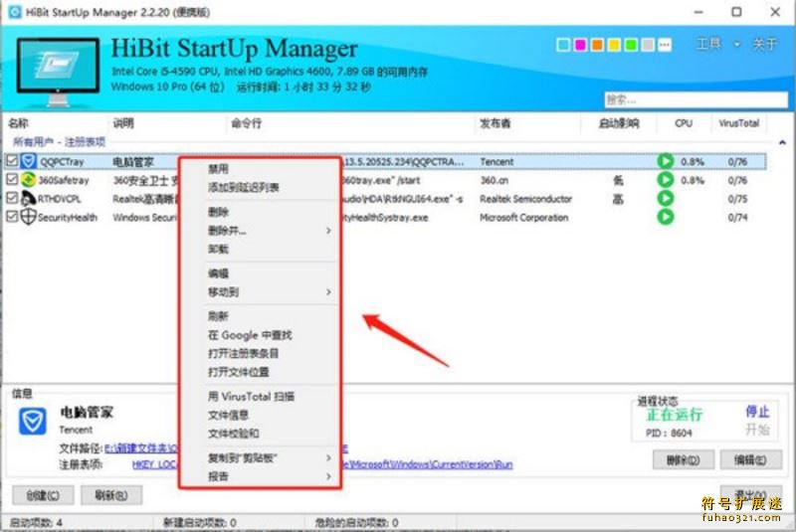Click green running icon in 360Safetray row
Viewport: 796px width, 532px height.
click(x=665, y=180)
